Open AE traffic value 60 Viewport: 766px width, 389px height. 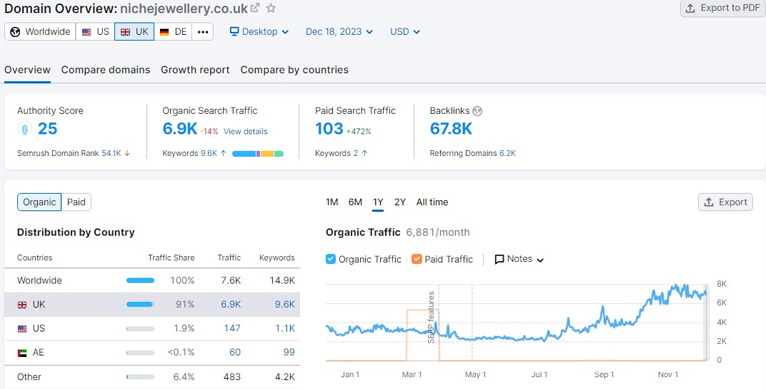coord(235,352)
